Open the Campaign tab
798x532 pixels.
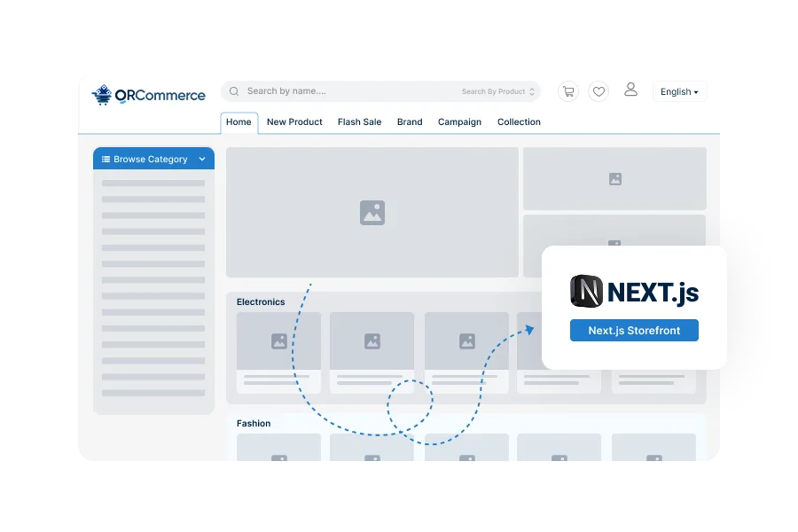pos(459,122)
